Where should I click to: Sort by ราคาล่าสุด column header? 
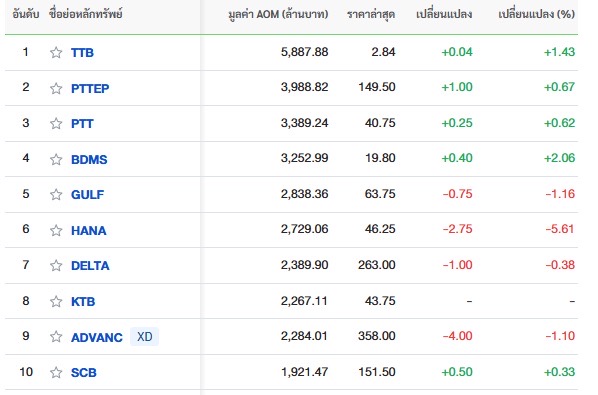371,14
